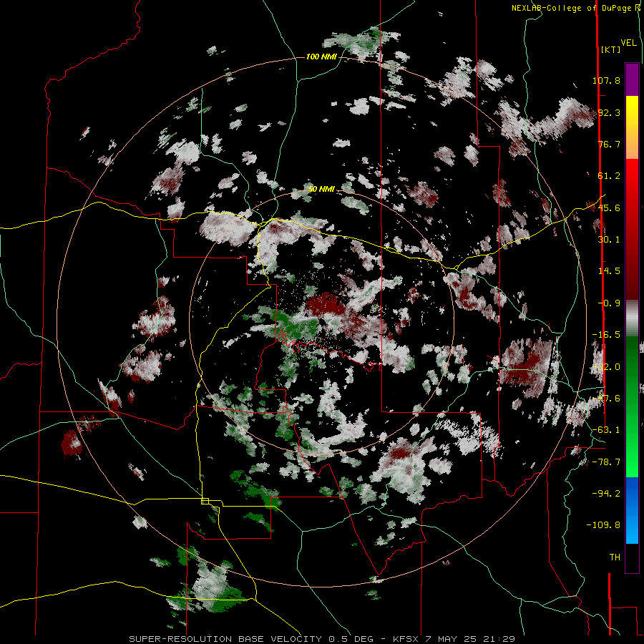Screen dimensions: 644x644
Task: Select the -32.0 velocity scale value
Action: [x=606, y=367]
